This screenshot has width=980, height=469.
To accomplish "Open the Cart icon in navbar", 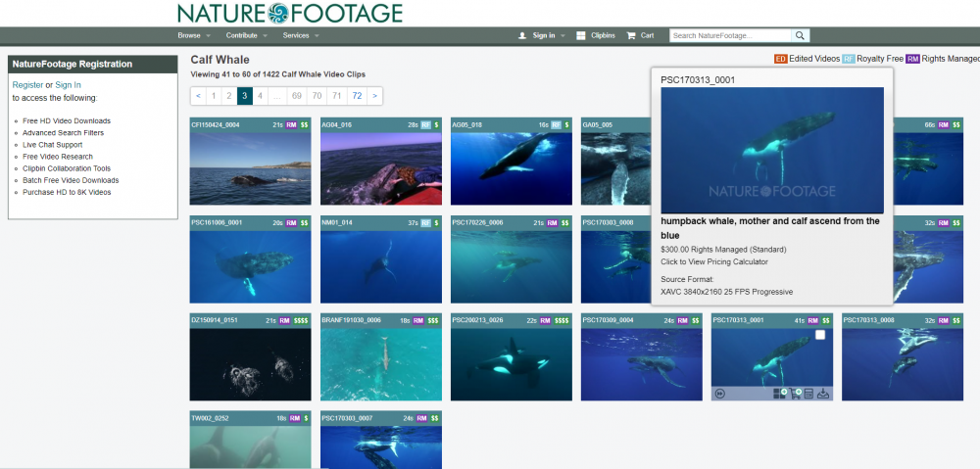I will click(x=640, y=35).
